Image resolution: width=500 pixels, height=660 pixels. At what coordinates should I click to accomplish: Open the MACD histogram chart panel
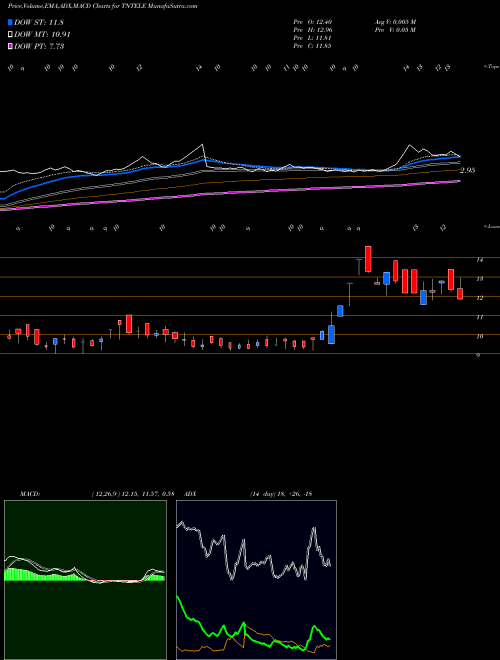coord(85,580)
